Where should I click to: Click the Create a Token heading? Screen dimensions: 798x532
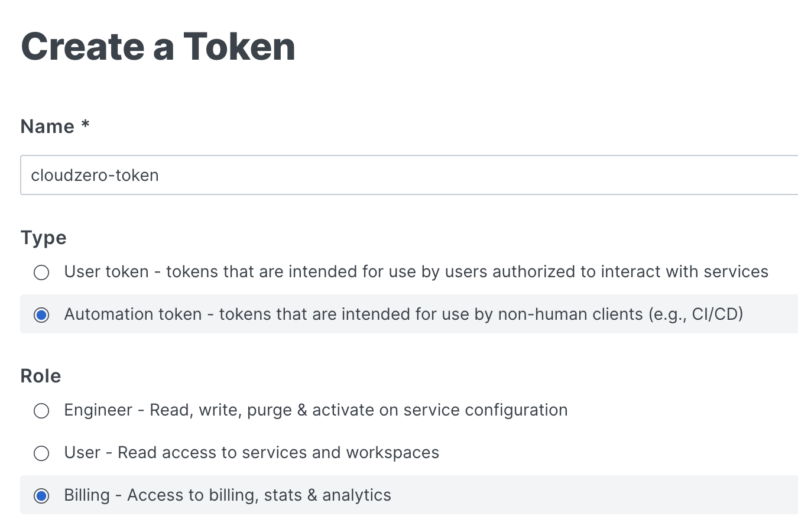point(158,47)
